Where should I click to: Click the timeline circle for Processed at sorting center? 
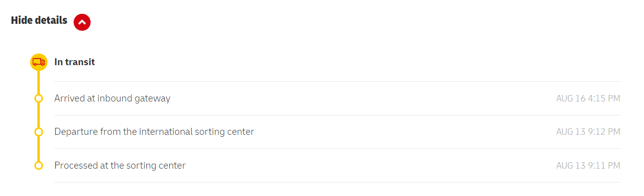point(39,165)
